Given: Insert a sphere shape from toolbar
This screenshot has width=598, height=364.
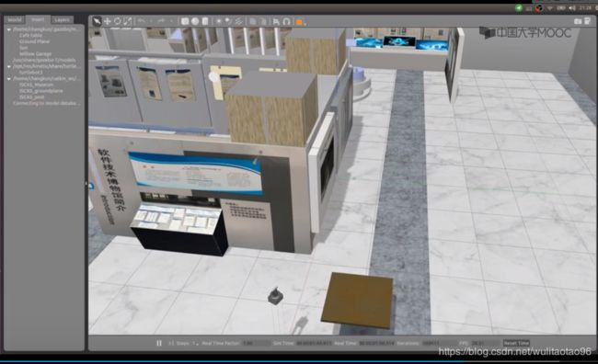Looking at the screenshot, I should pos(195,21).
